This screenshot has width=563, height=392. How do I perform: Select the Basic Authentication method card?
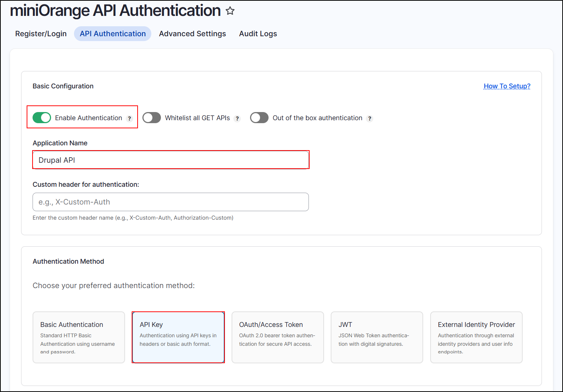[x=78, y=337]
